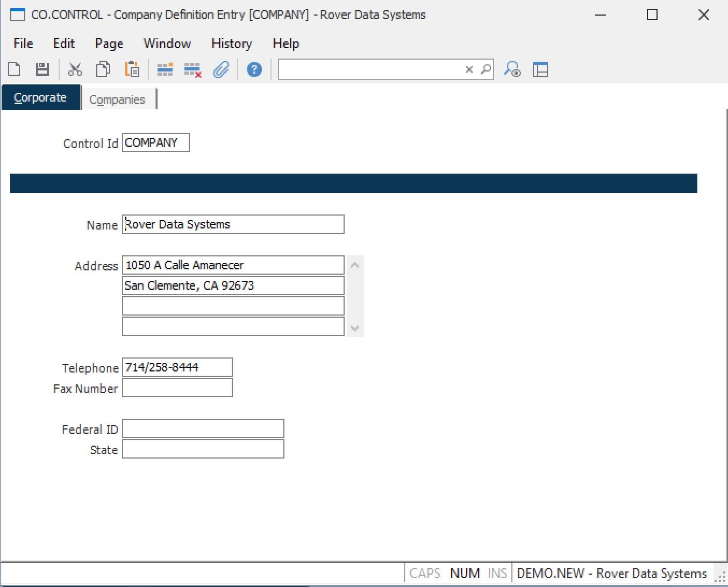Click the Paste clipboard icon
This screenshot has height=587, width=728.
[x=132, y=69]
